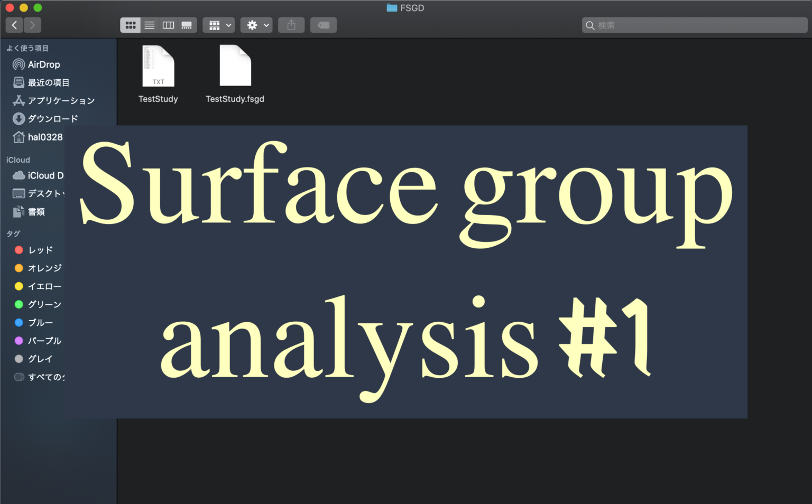This screenshot has height=504, width=812.
Task: Click the ブルー tag in the sidebar
Action: tap(39, 322)
